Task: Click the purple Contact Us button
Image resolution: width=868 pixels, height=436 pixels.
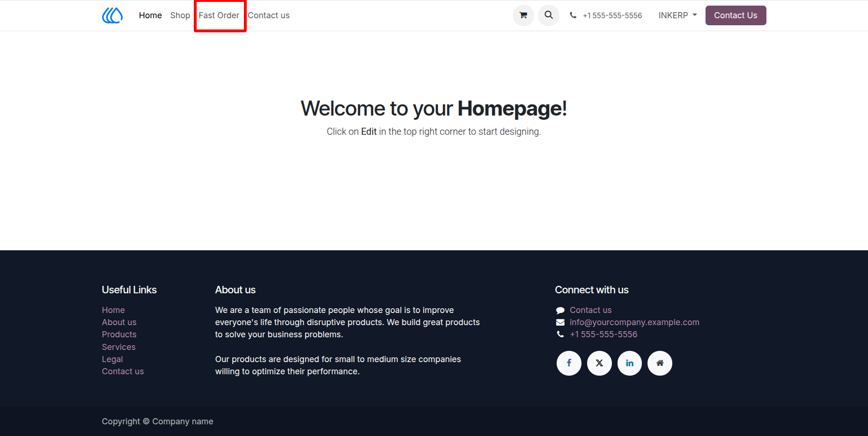Action: click(736, 15)
